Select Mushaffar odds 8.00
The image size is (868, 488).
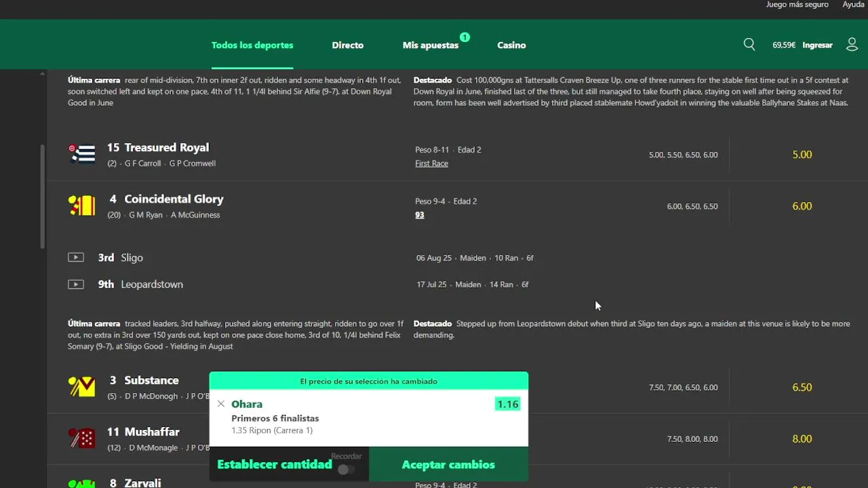802,439
